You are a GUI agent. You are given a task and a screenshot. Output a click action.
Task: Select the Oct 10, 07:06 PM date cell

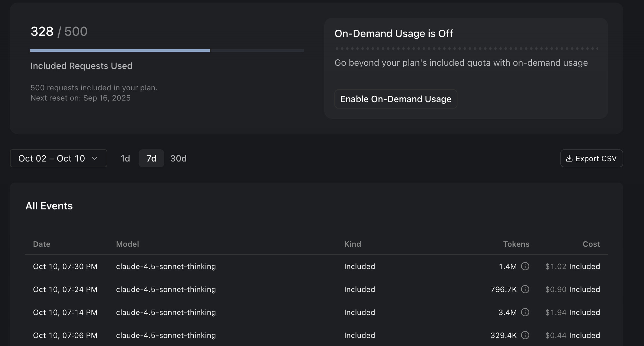(65, 335)
